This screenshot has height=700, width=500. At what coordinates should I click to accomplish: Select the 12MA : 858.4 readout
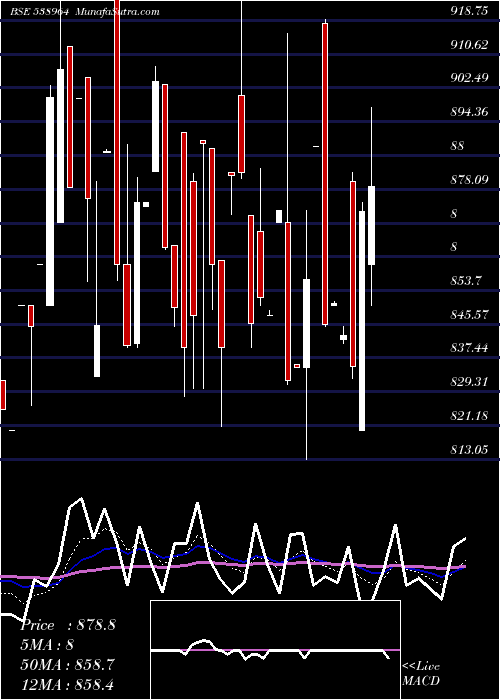click(x=67, y=683)
